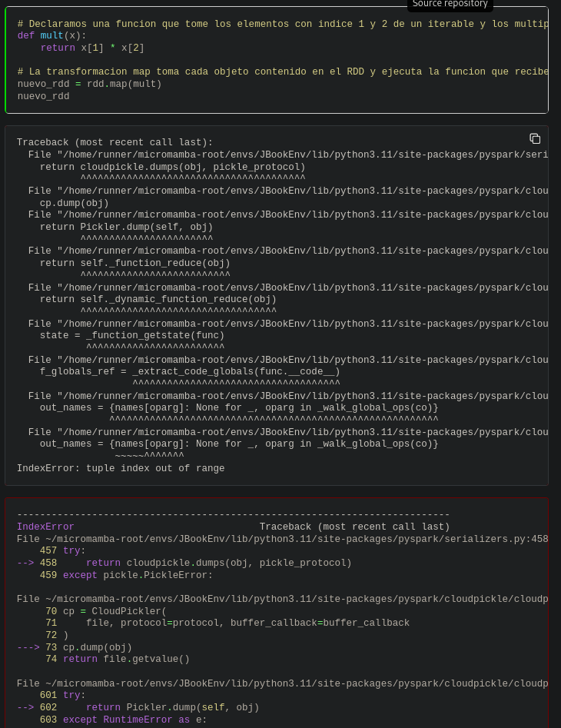Click 'IndexError: tuple index out of range'
561x728 pixels.
tap(121, 468)
